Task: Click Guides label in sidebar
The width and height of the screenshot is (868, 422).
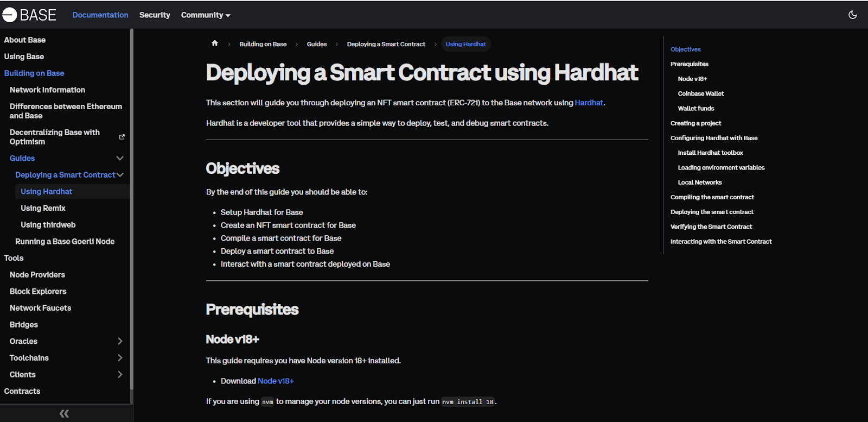Action: [x=22, y=158]
